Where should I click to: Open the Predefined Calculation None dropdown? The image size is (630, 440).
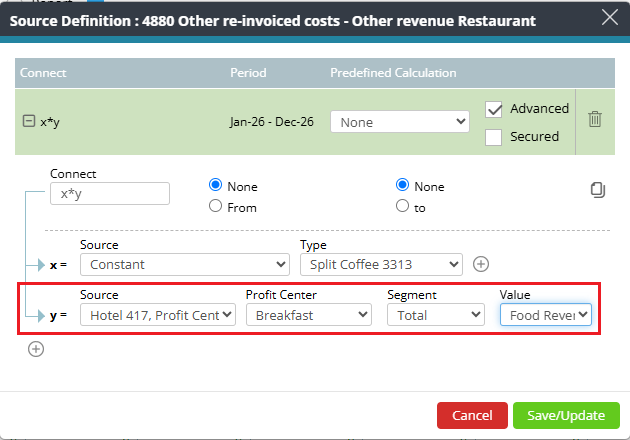[x=400, y=122]
